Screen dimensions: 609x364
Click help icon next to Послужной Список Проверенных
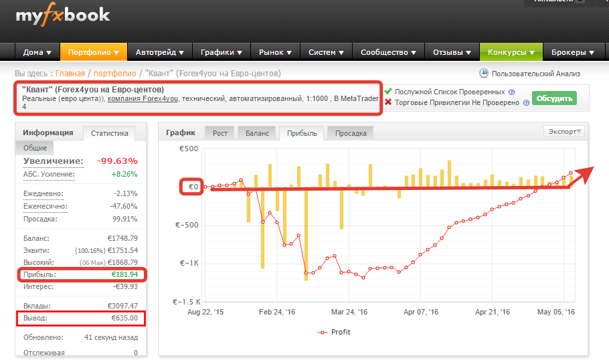pos(512,92)
